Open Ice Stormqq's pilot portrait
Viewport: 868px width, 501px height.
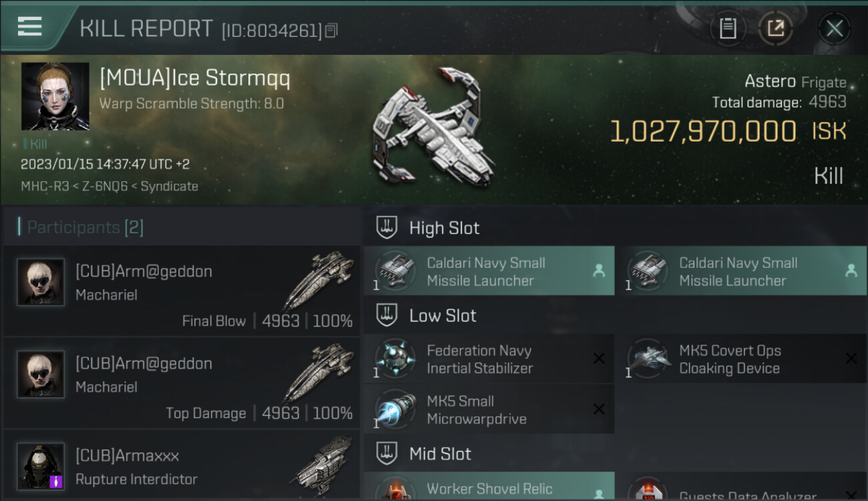[55, 96]
